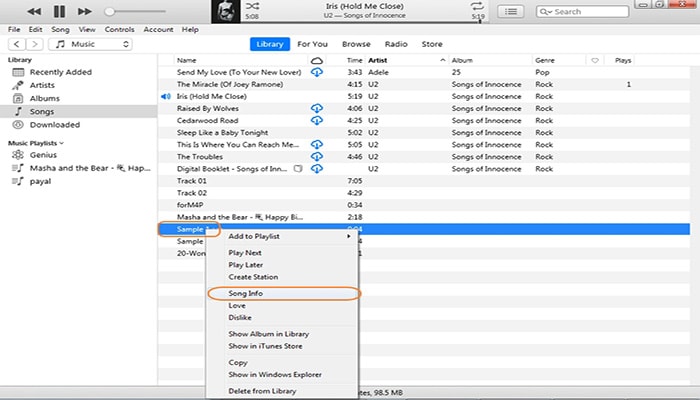Download Digital Booklet from the cloud
Screen dimensions: 700x400
(x=317, y=169)
